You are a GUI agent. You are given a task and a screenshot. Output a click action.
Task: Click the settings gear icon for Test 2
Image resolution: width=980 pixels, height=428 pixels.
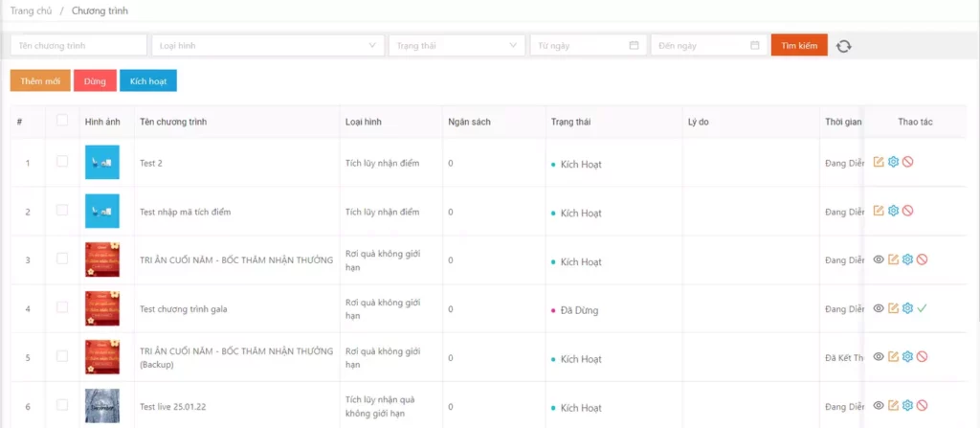coord(893,162)
